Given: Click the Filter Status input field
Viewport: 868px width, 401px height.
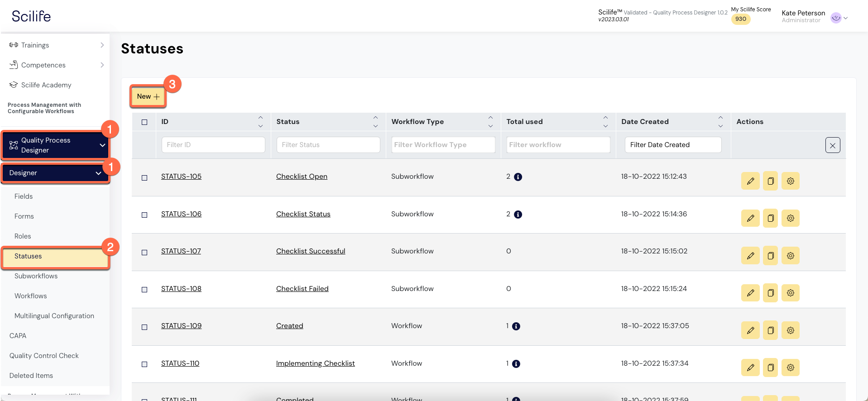Looking at the screenshot, I should (x=328, y=145).
